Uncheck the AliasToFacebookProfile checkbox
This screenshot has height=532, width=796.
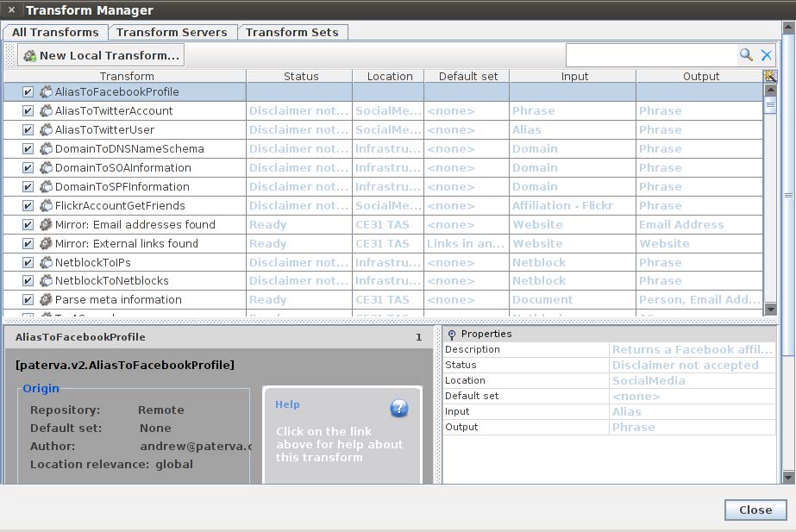[28, 91]
